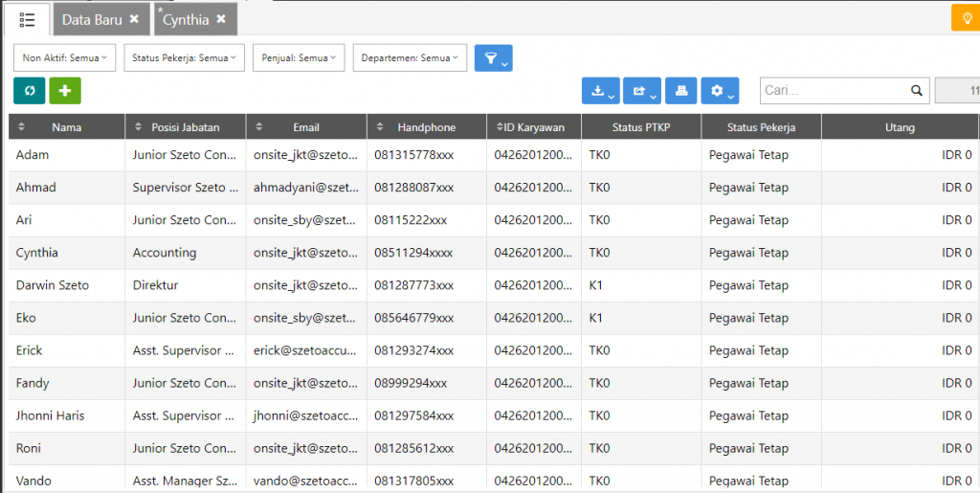The image size is (980, 493).
Task: Click the printer icon button
Action: [680, 91]
